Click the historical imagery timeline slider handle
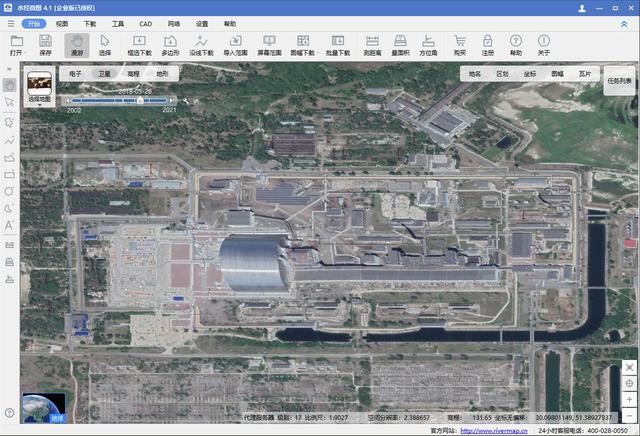 [x=141, y=100]
